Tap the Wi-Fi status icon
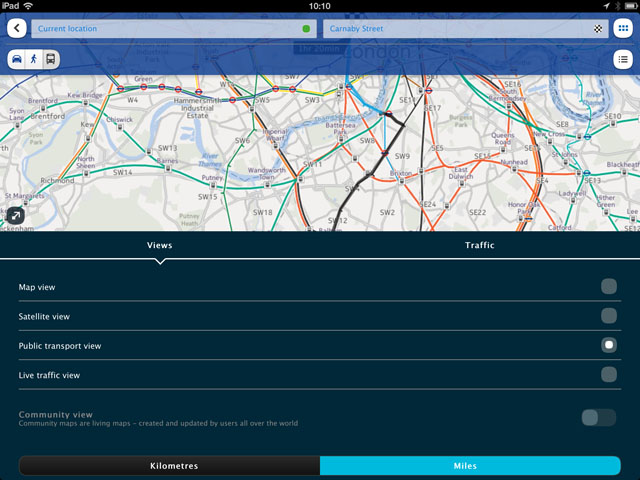The height and width of the screenshot is (480, 640). click(x=28, y=6)
